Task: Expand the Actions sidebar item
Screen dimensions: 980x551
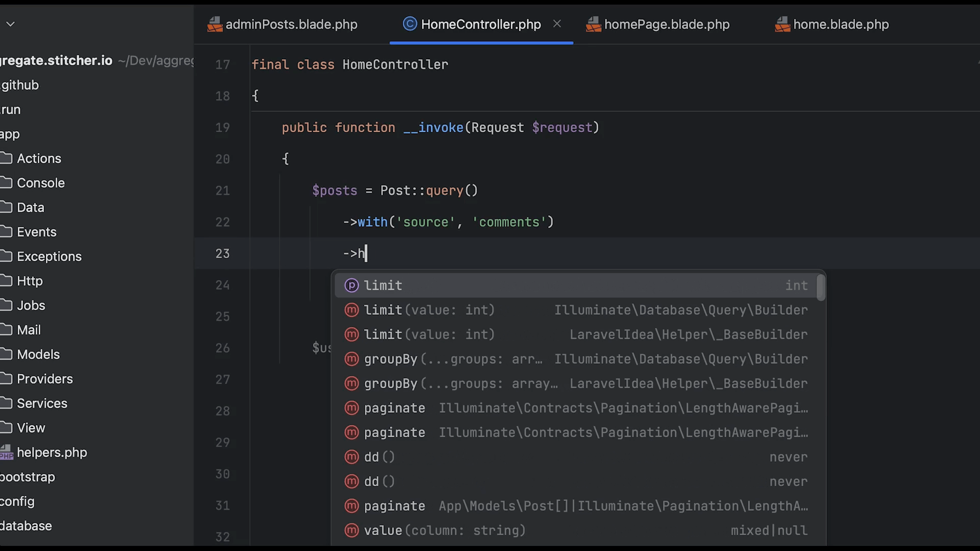Action: point(38,158)
